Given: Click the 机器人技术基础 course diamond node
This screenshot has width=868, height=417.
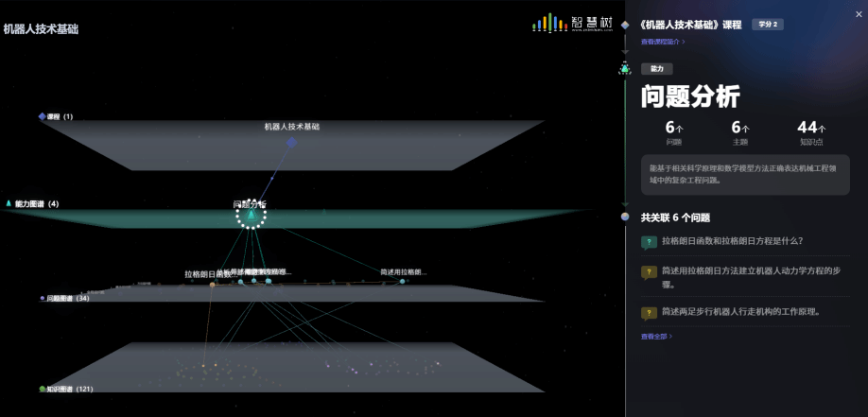Looking at the screenshot, I should coord(292,142).
